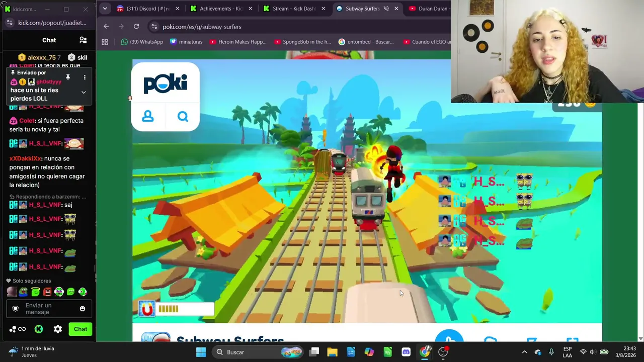Open the weather widget '1 mm de lluvia'
644x362 pixels.
tap(31, 352)
